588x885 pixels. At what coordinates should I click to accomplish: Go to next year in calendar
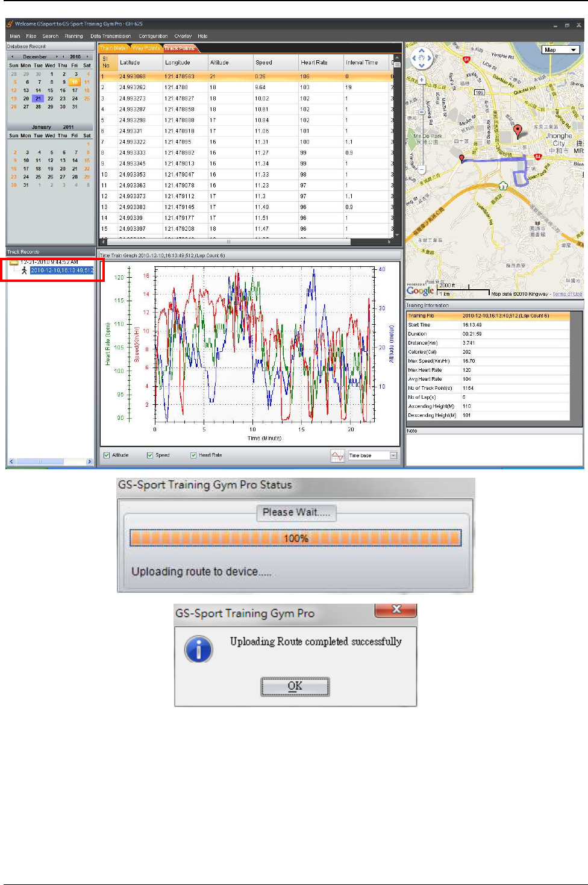coord(88,57)
